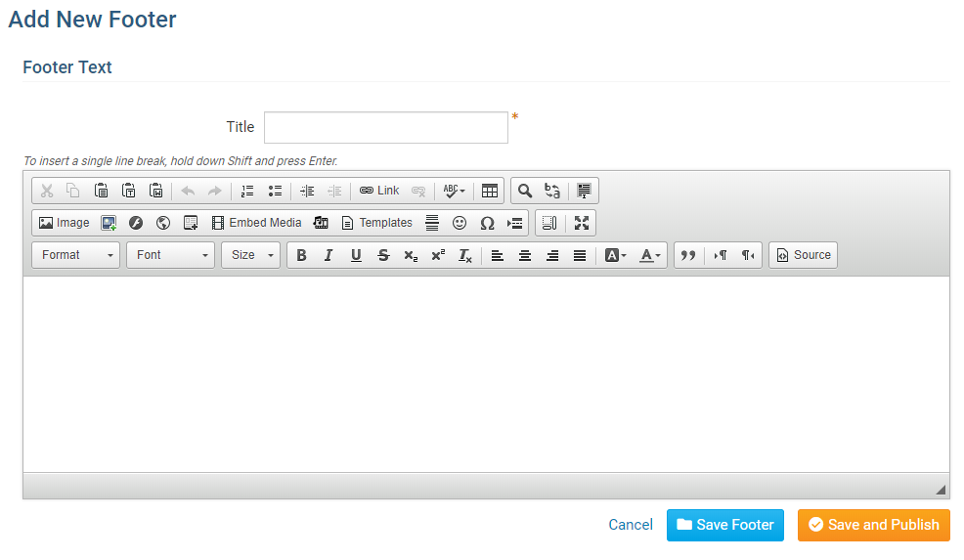This screenshot has width=964, height=560.
Task: Open Find with the magnifier icon
Action: (524, 191)
